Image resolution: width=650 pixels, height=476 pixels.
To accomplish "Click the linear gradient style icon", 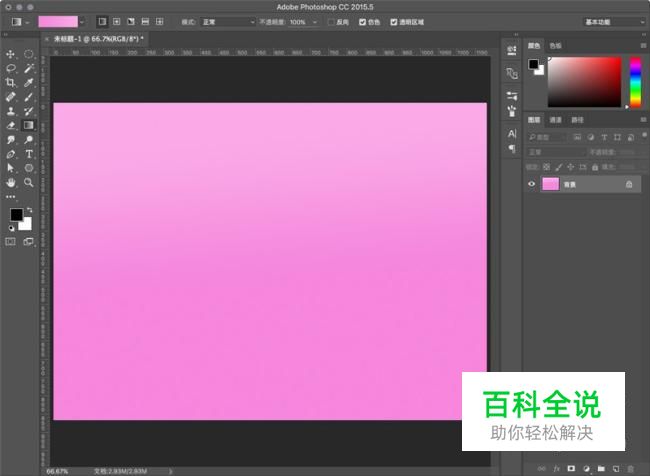I will coord(101,21).
